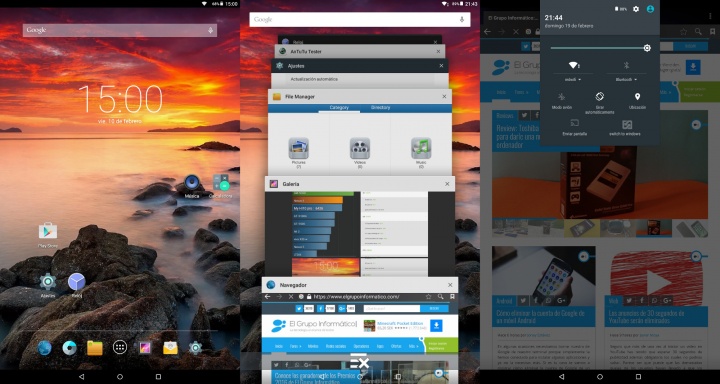Open the Música app on home screen
Screen dimensions: 720x384
pos(192,183)
